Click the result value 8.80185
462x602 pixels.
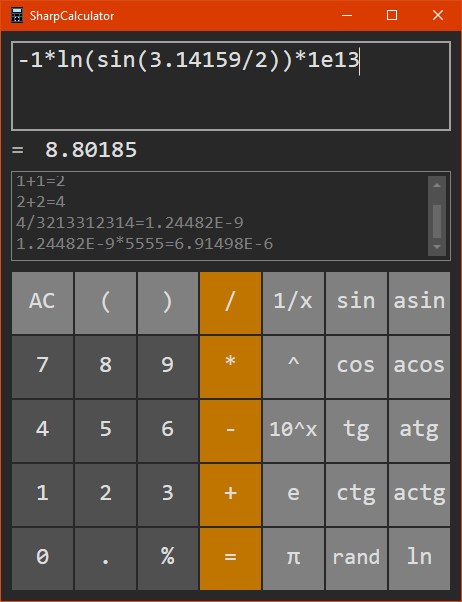pyautogui.click(x=91, y=150)
